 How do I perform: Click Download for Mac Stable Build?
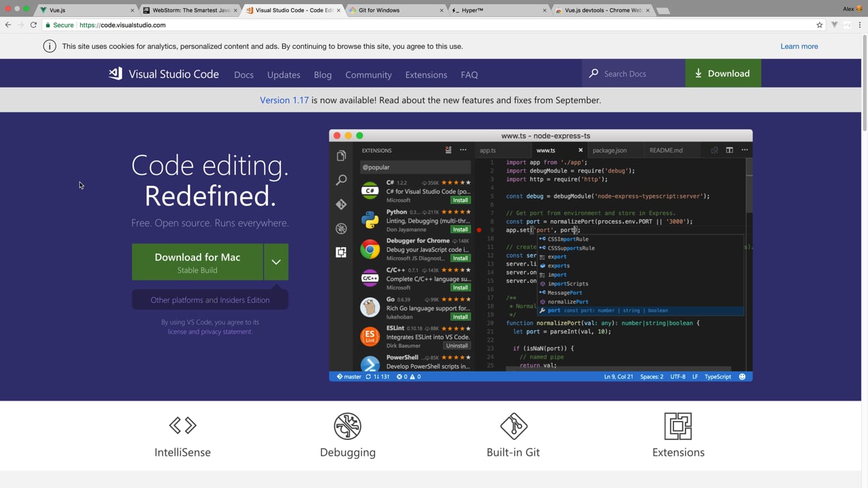pyautogui.click(x=197, y=262)
